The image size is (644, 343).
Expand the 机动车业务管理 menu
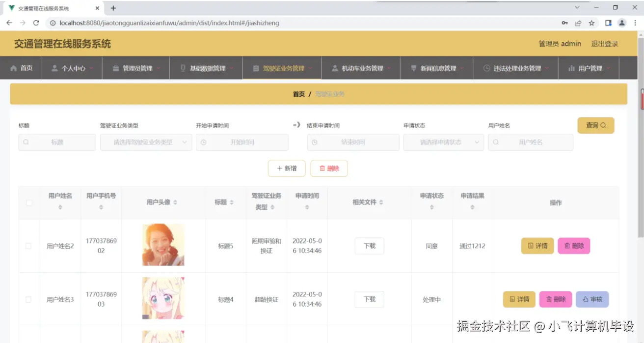361,68
